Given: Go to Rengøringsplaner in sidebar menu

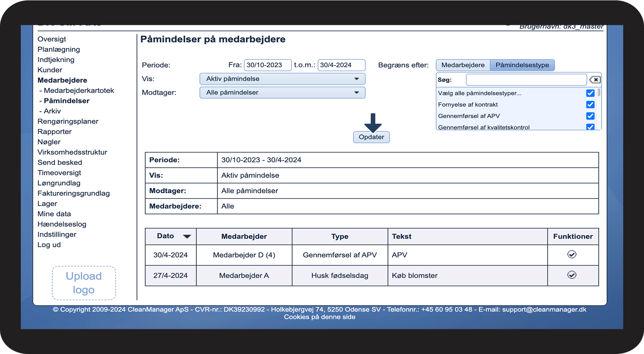Looking at the screenshot, I should pyautogui.click(x=68, y=121).
